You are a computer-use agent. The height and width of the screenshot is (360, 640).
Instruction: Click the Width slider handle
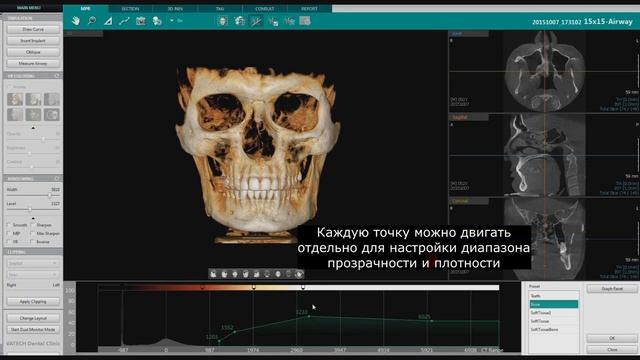tap(50, 195)
